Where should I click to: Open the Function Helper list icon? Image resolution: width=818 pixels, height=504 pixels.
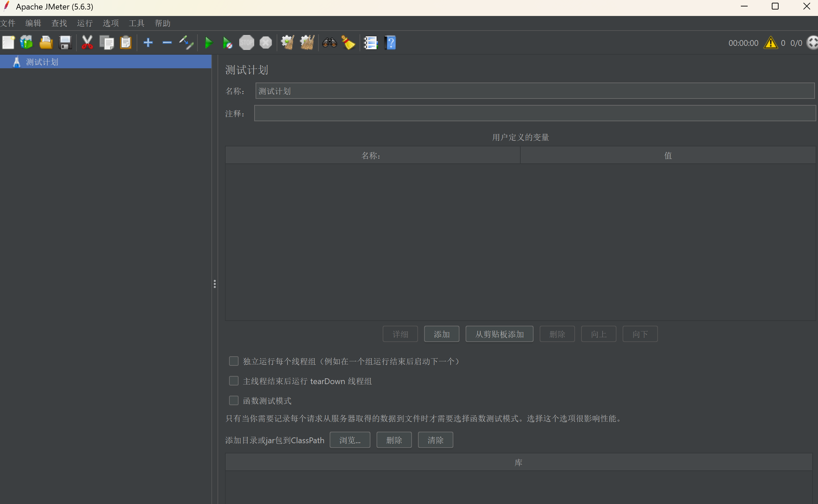[x=370, y=43]
